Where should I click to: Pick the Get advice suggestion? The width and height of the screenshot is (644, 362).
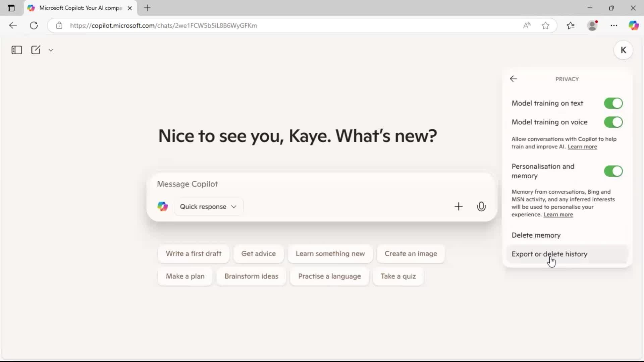[x=258, y=254]
